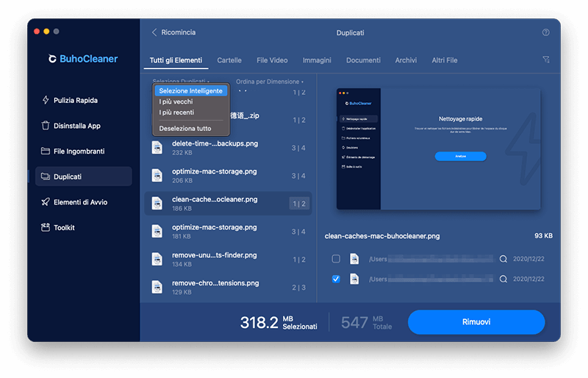Reveal first file path with magnifier icon
588x378 pixels.
coord(503,259)
